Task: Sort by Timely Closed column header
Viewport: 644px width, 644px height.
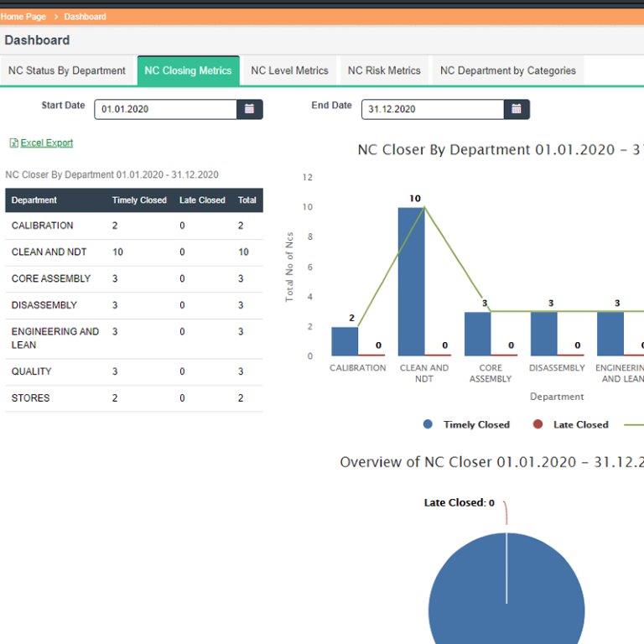Action: (x=139, y=200)
